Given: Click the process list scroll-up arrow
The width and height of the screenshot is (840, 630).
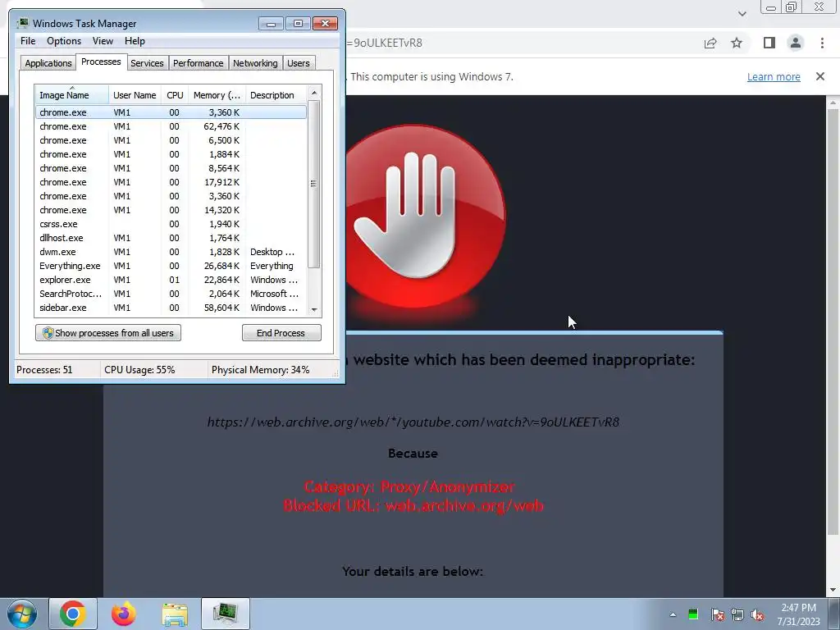Looking at the screenshot, I should (314, 93).
